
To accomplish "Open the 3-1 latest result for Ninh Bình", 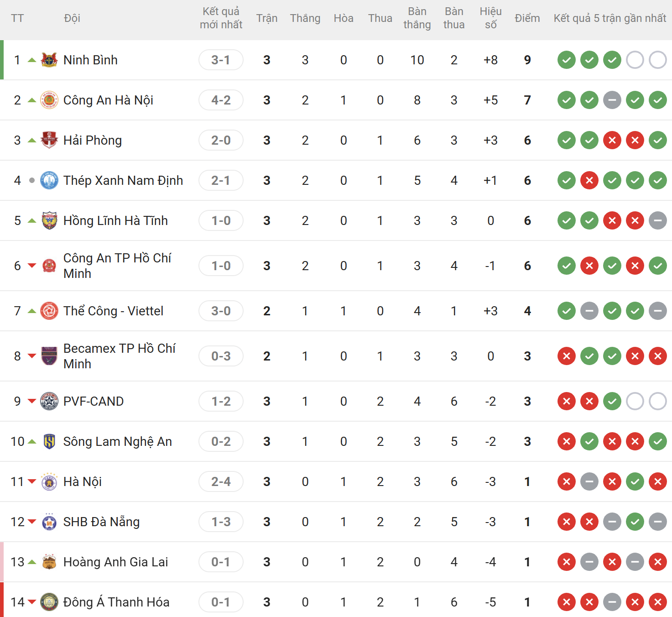I will pyautogui.click(x=221, y=60).
